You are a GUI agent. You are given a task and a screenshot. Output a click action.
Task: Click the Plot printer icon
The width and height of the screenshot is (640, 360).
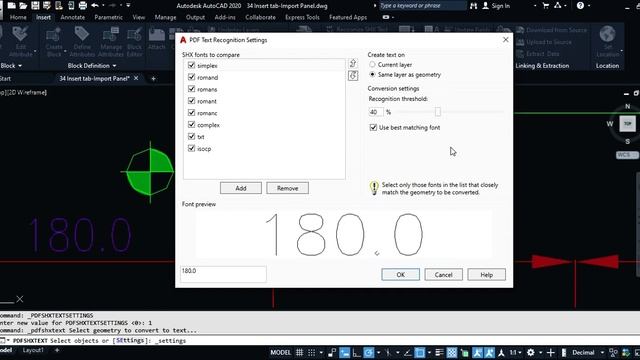[83, 5]
